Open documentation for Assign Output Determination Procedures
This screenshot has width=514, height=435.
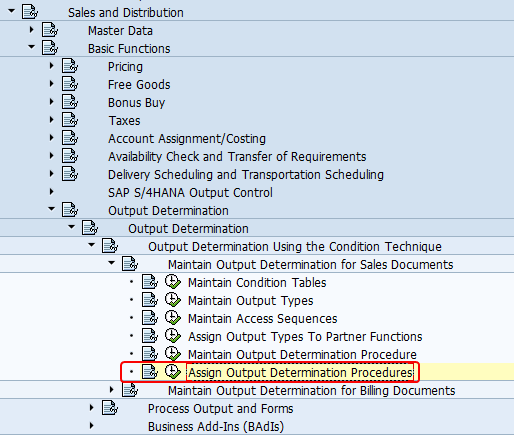[x=150, y=372]
